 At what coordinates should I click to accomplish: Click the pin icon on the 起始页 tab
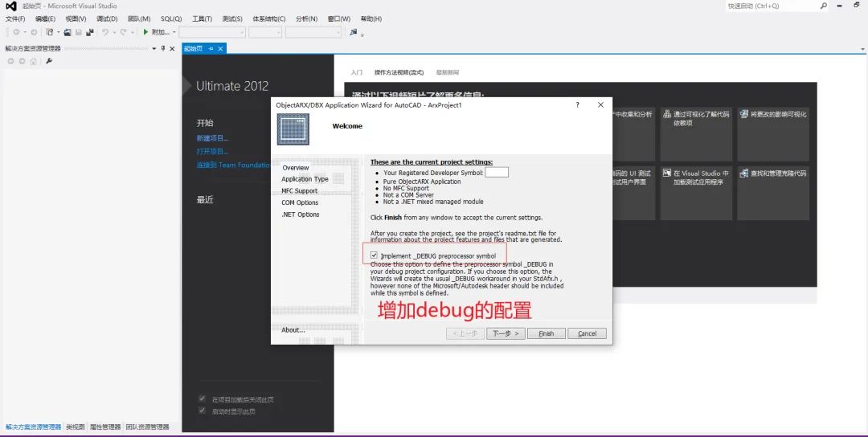[211, 49]
